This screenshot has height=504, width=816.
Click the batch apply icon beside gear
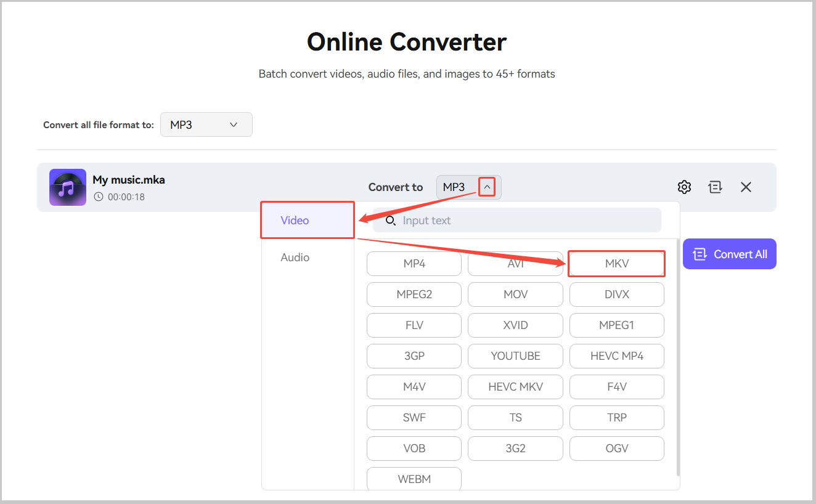click(715, 187)
